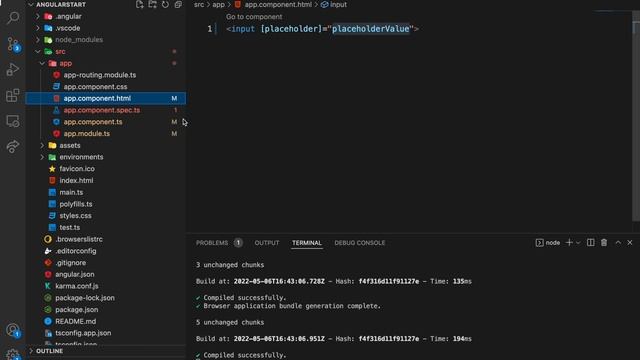640x360 pixels.
Task: Switch to the Terminal tab
Action: pos(307,243)
